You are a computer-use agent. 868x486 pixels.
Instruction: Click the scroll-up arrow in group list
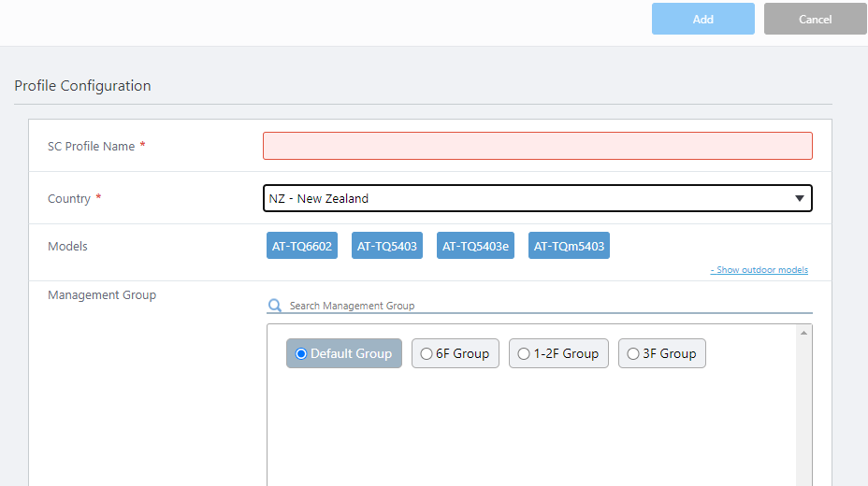(803, 333)
